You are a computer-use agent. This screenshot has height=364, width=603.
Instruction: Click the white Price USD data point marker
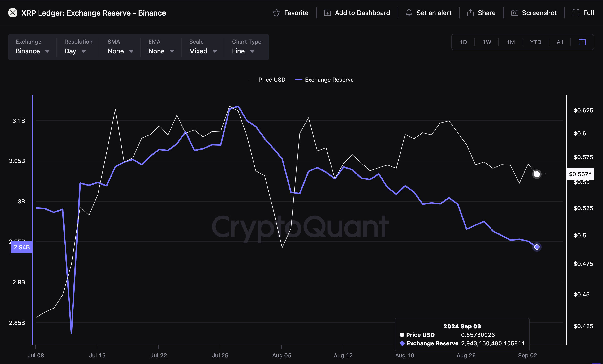537,174
